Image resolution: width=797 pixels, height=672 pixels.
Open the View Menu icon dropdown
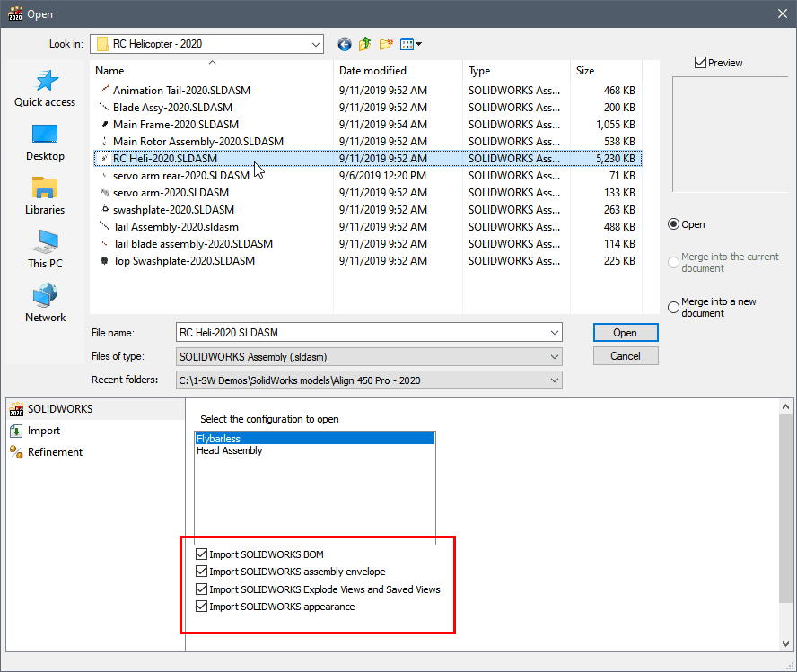411,45
